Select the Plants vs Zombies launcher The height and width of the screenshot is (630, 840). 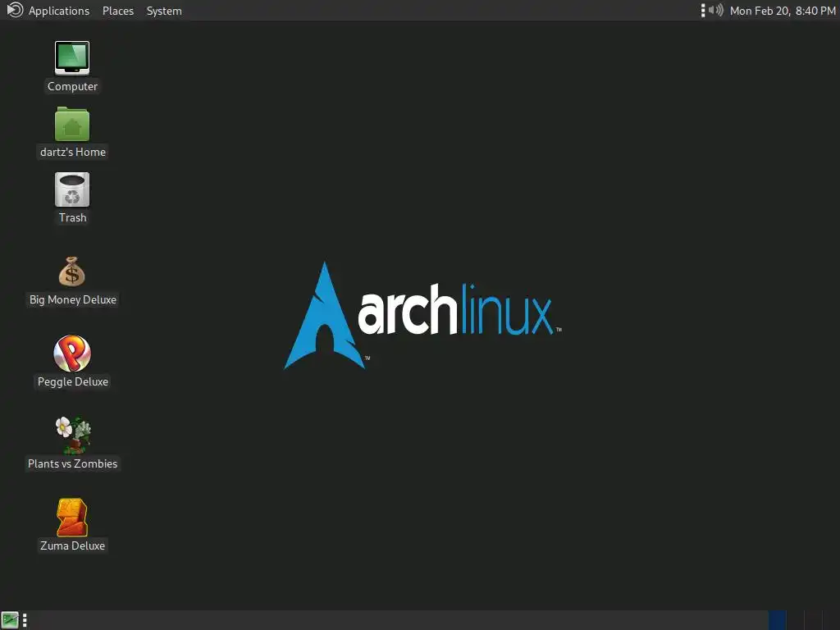click(x=73, y=435)
